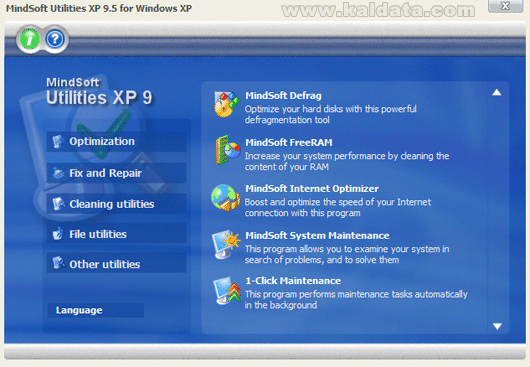The image size is (530, 367).
Task: Launch MindSoft FreeRAM
Action: [289, 142]
